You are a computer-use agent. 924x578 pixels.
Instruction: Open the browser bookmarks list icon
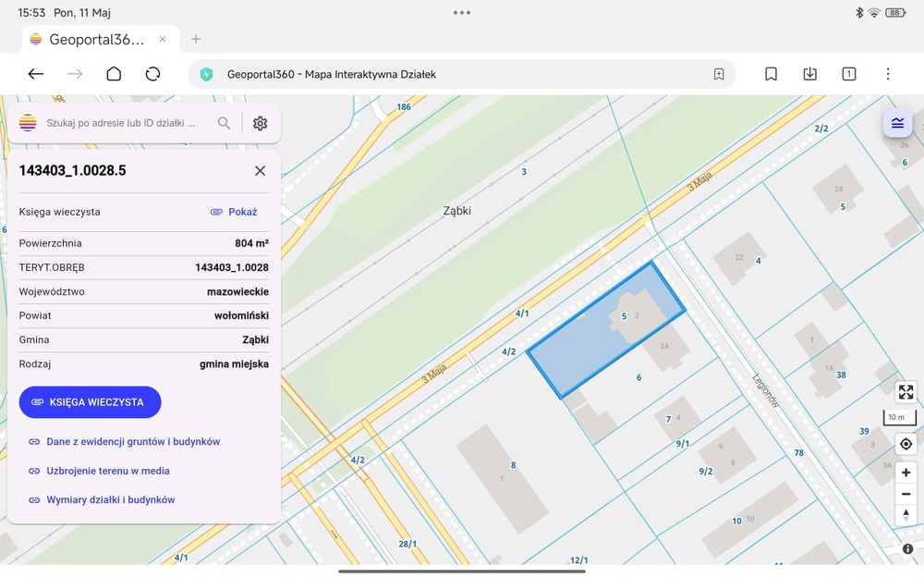(x=771, y=74)
